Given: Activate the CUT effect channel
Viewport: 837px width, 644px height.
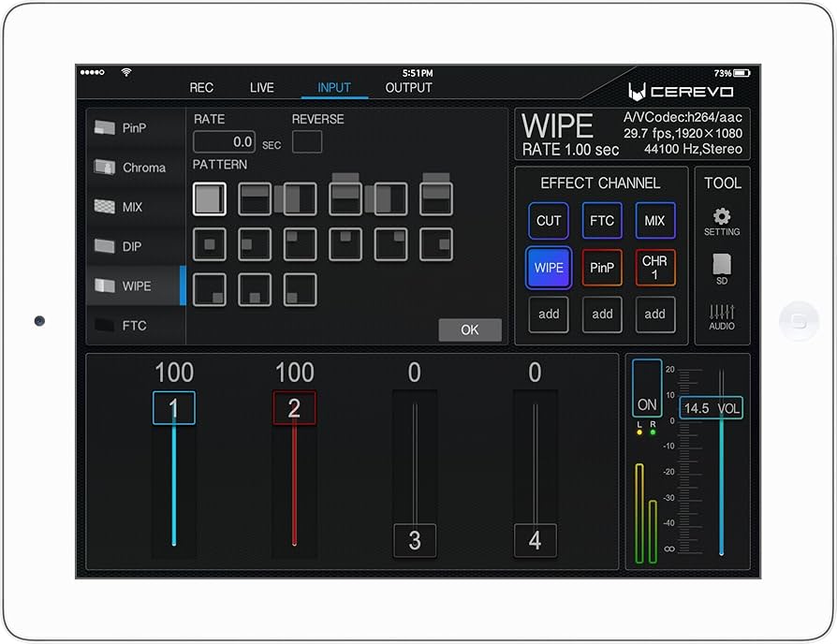Looking at the screenshot, I should click(x=549, y=221).
